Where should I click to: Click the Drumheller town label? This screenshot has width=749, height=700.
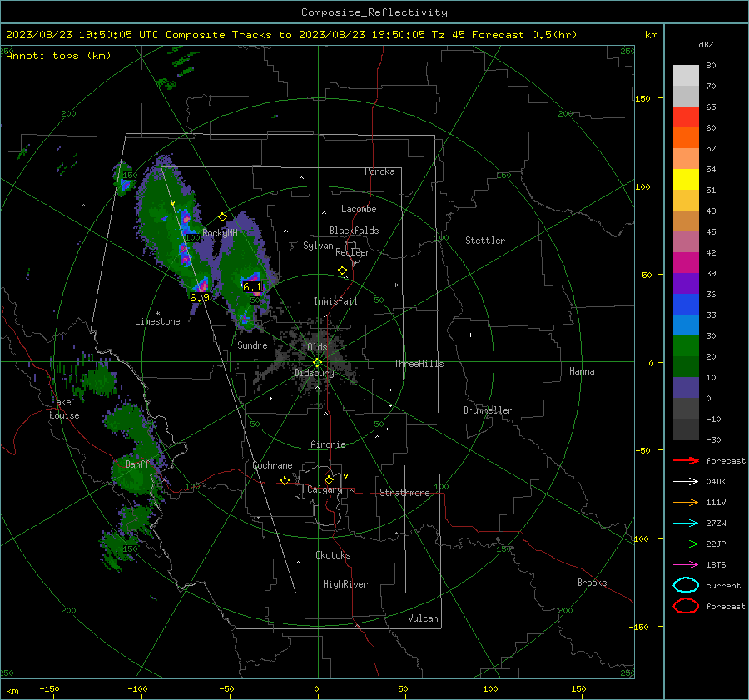click(x=488, y=410)
